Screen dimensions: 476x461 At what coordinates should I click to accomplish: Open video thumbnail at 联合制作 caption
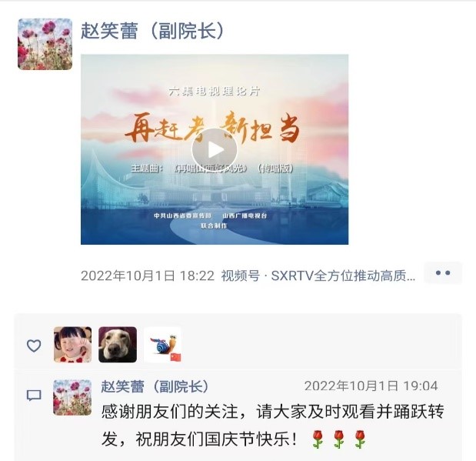click(x=214, y=225)
